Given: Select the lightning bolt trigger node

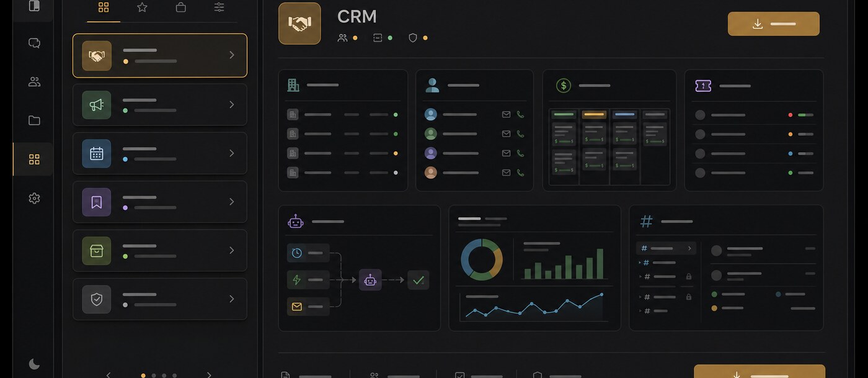Looking at the screenshot, I should (x=308, y=280).
